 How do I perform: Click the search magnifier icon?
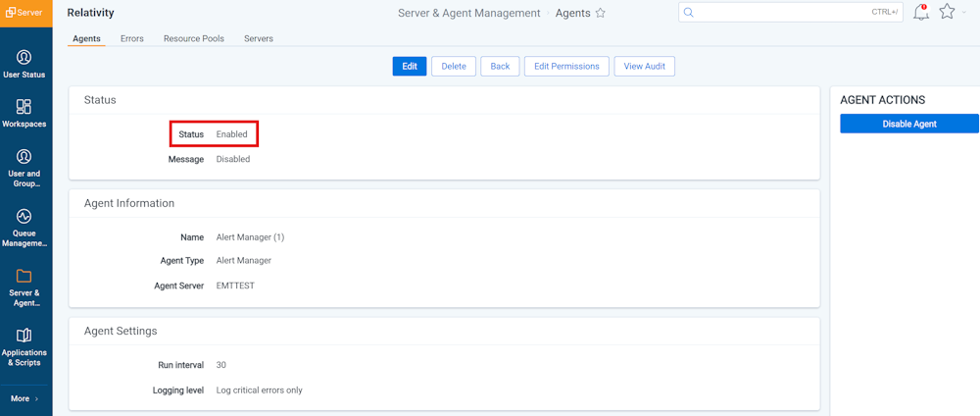coord(688,12)
